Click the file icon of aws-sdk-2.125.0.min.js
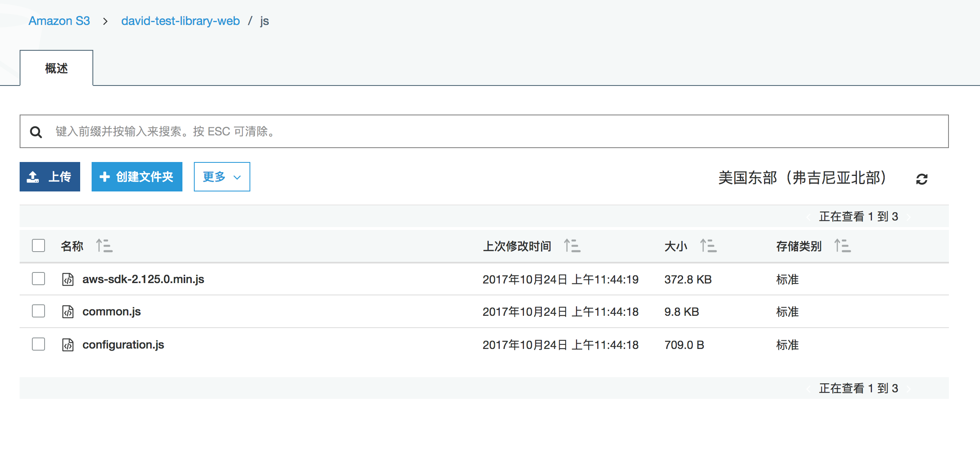Screen dimensions: 980x459 pos(68,279)
